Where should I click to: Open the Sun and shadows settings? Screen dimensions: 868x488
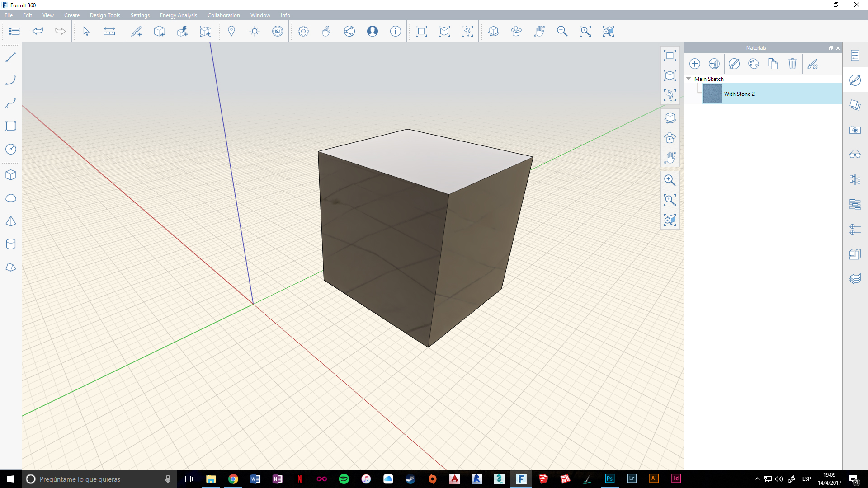[x=255, y=31]
